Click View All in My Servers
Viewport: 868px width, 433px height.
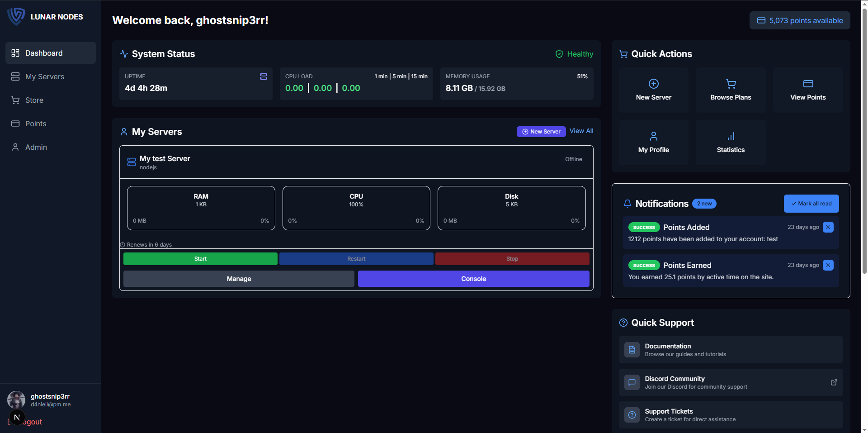coord(581,131)
